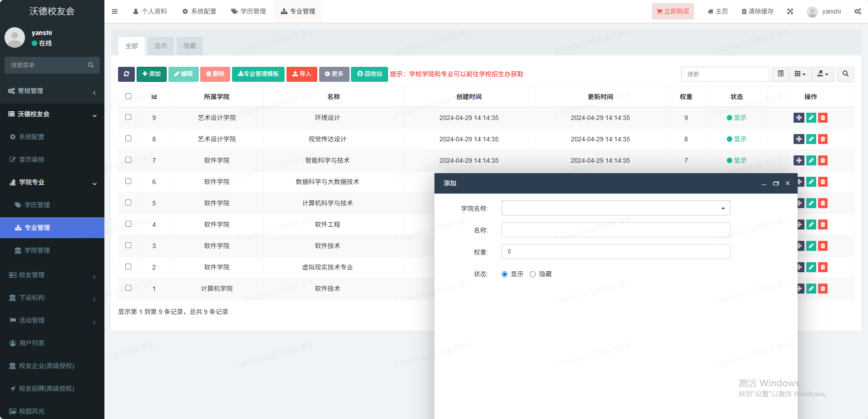Open the columns grid dropdown
This screenshot has width=868, height=419.
point(800,74)
